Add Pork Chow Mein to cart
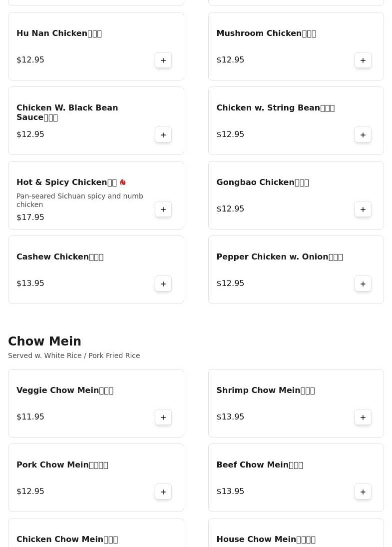The image size is (392, 547). tap(163, 491)
